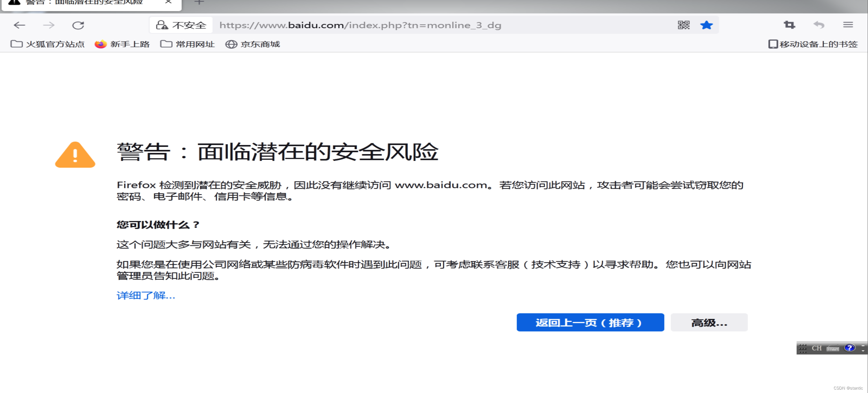The width and height of the screenshot is (868, 393).
Task: Open the 不安全 lock site info
Action: pyautogui.click(x=181, y=25)
